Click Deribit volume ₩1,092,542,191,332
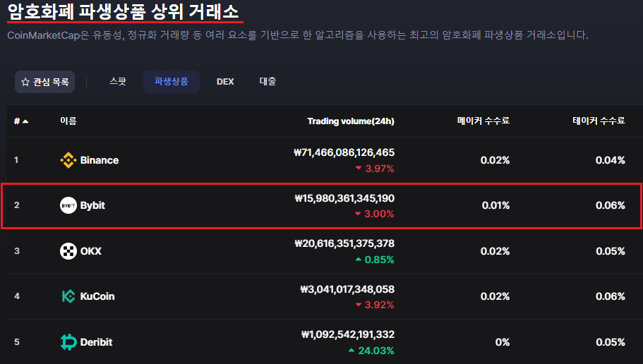This screenshot has height=364, width=643. tap(348, 334)
